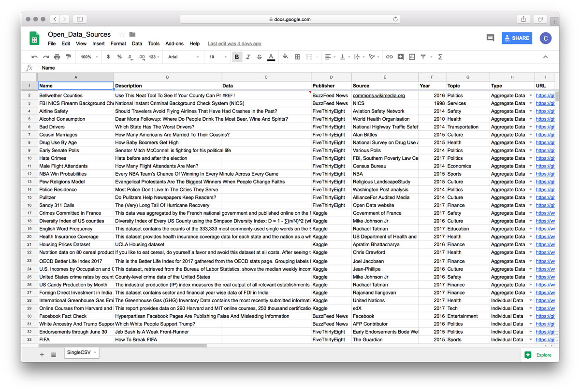
Task: Move document using the folder icon
Action: tap(132, 34)
